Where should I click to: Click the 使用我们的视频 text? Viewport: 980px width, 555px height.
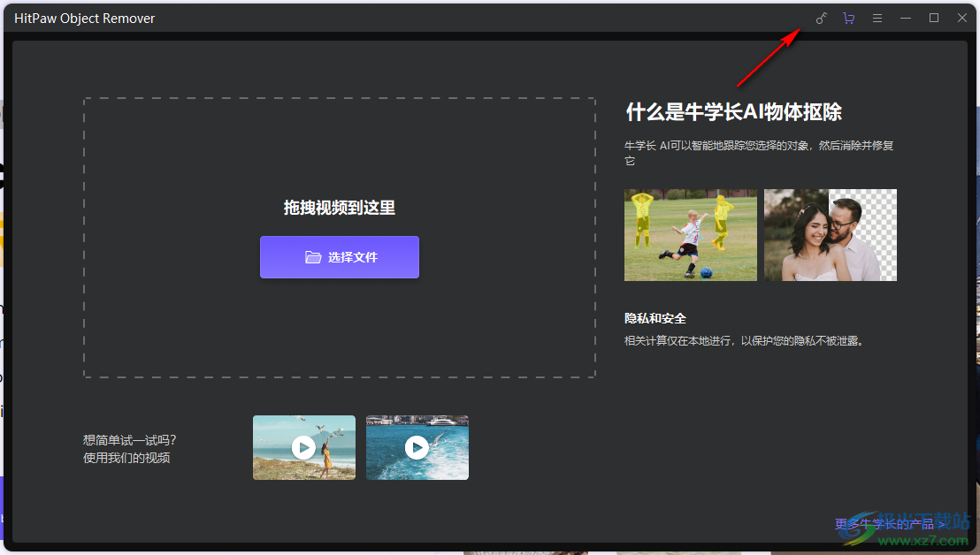126,459
